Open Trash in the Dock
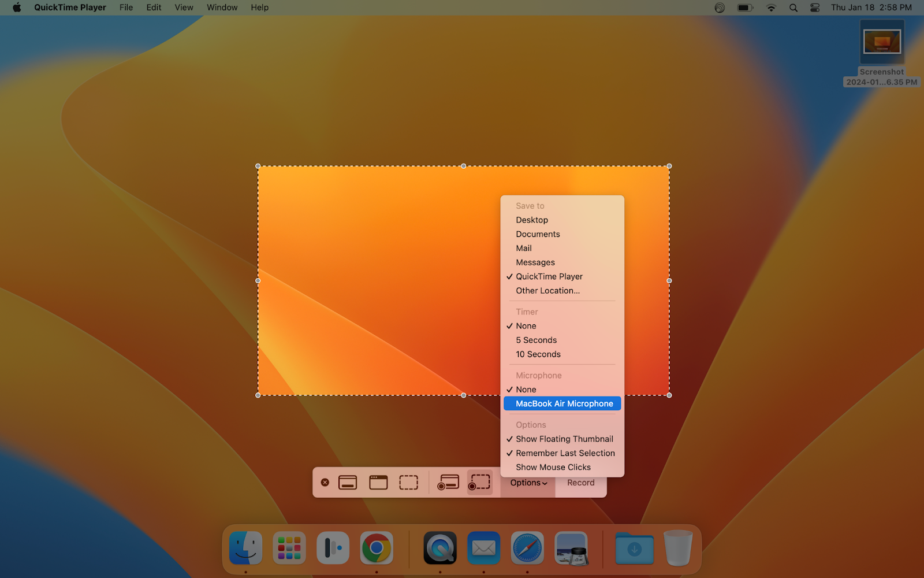924x578 pixels. point(678,547)
